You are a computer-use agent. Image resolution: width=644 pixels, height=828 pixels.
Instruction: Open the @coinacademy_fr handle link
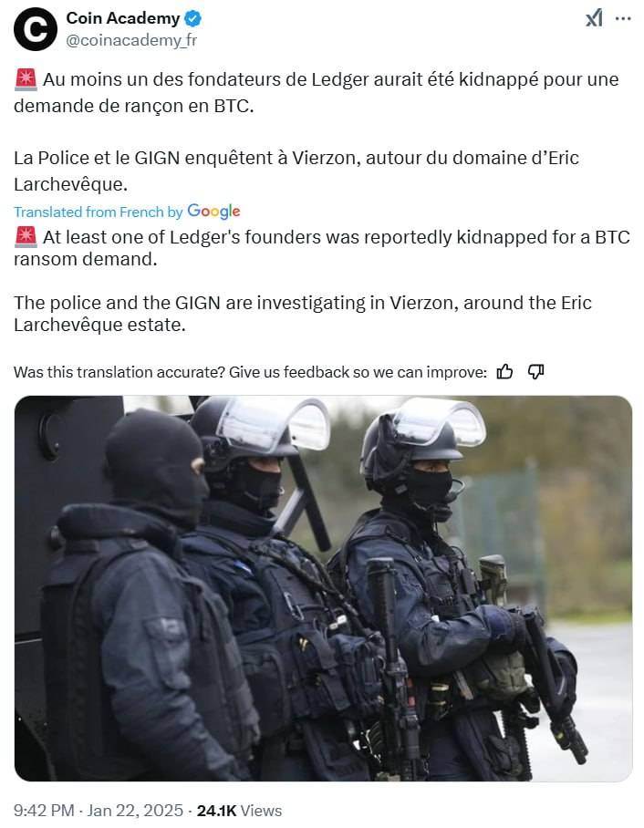131,41
